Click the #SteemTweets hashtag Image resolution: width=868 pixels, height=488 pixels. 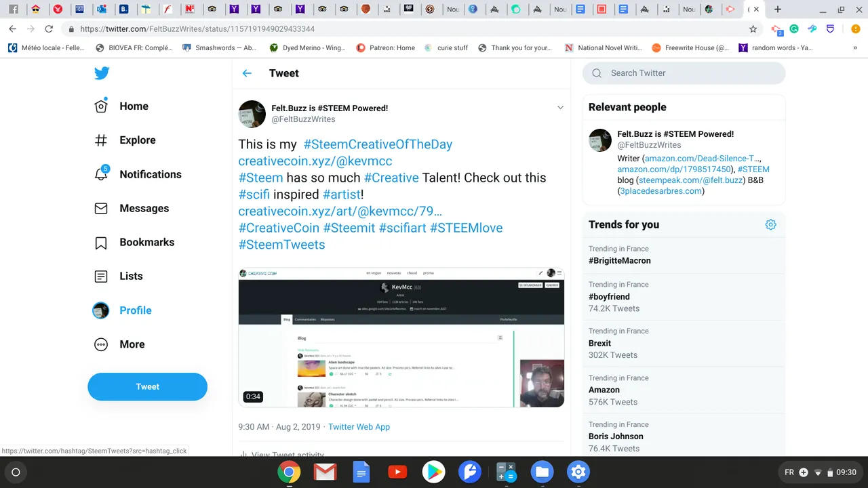click(281, 245)
